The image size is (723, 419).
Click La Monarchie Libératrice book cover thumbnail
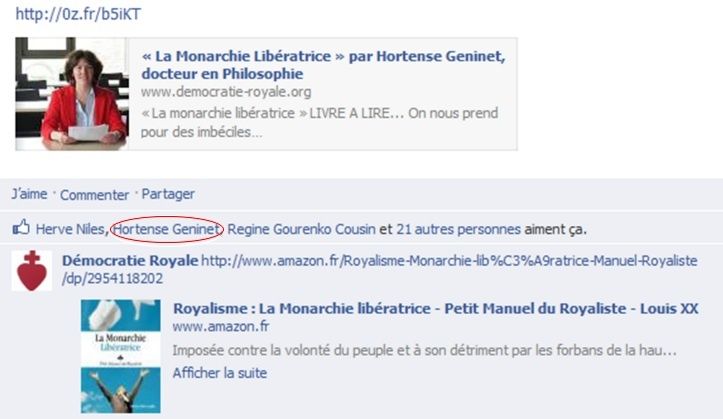coord(121,356)
